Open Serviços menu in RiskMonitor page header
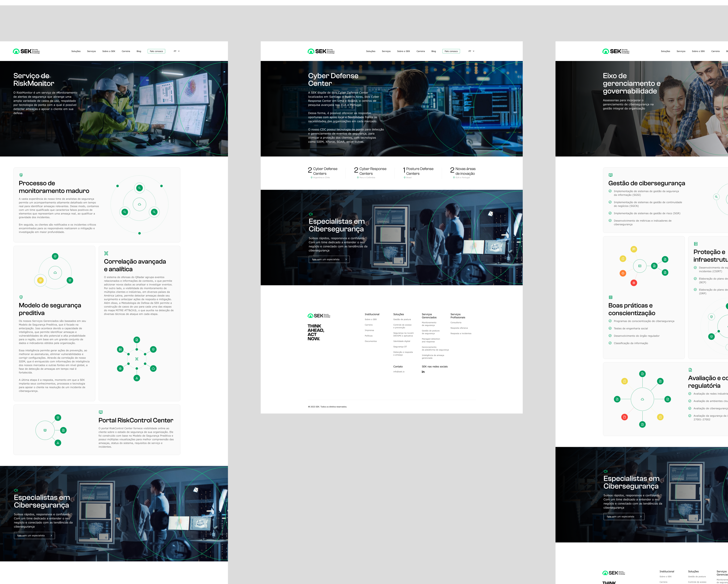 pos(91,51)
